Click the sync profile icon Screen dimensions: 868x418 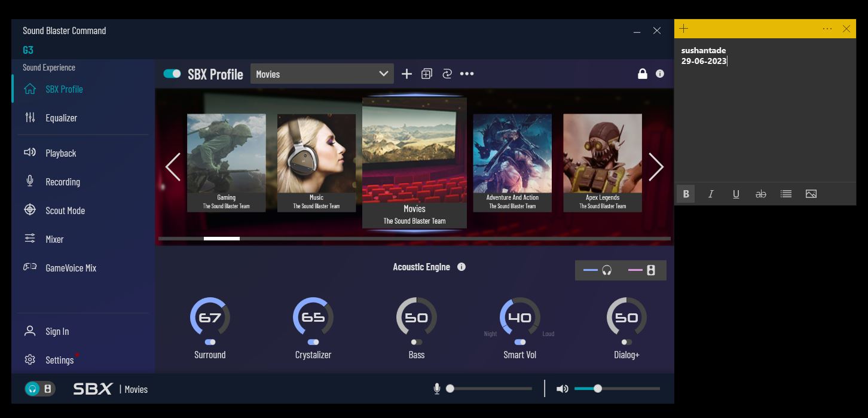[x=447, y=74]
